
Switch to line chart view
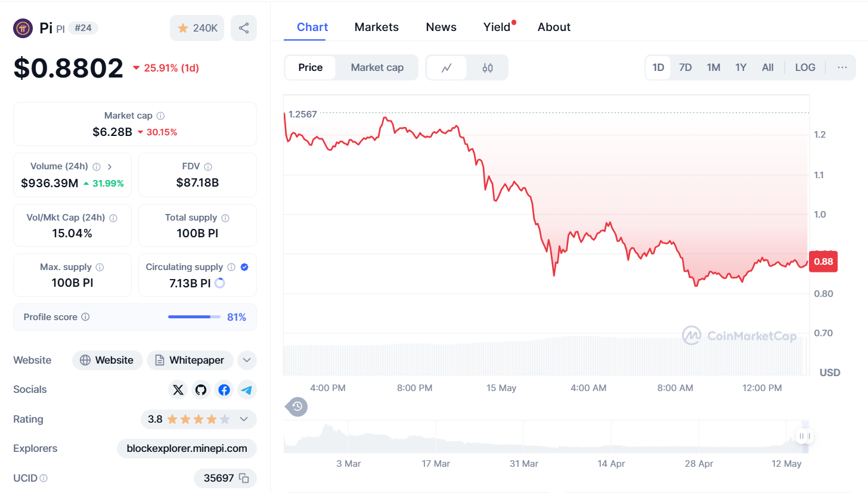(x=447, y=67)
